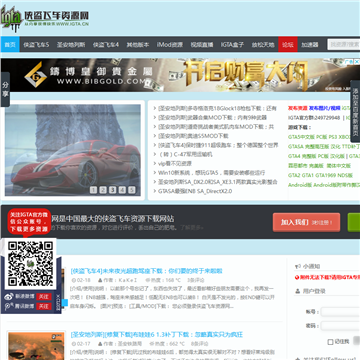This screenshot has height=360, width=360.
Task: Click the red 发布资源 link
Action: [x=297, y=108]
